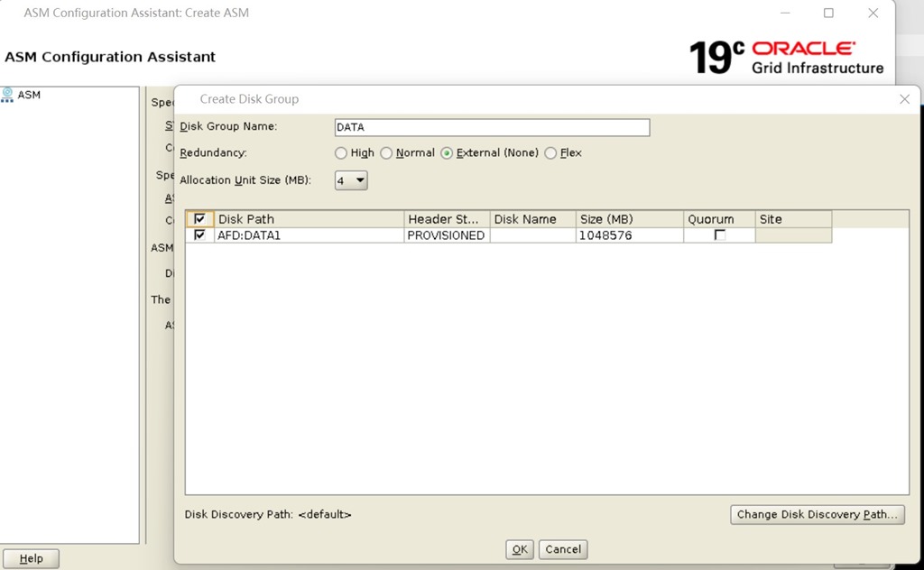Choose Normal redundancy radio button
Image resolution: width=924 pixels, height=570 pixels.
pos(386,153)
